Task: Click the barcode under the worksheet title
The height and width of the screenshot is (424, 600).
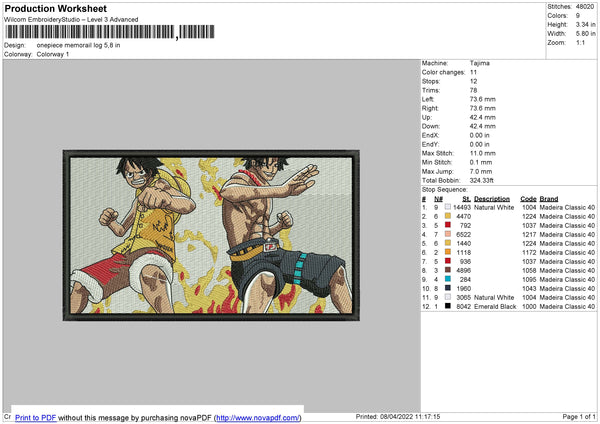Action: [x=110, y=32]
